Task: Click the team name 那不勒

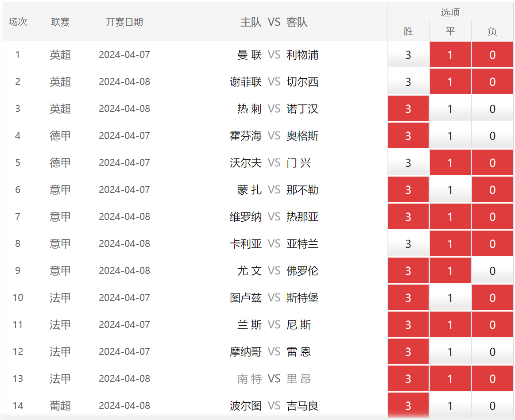Action: 302,189
